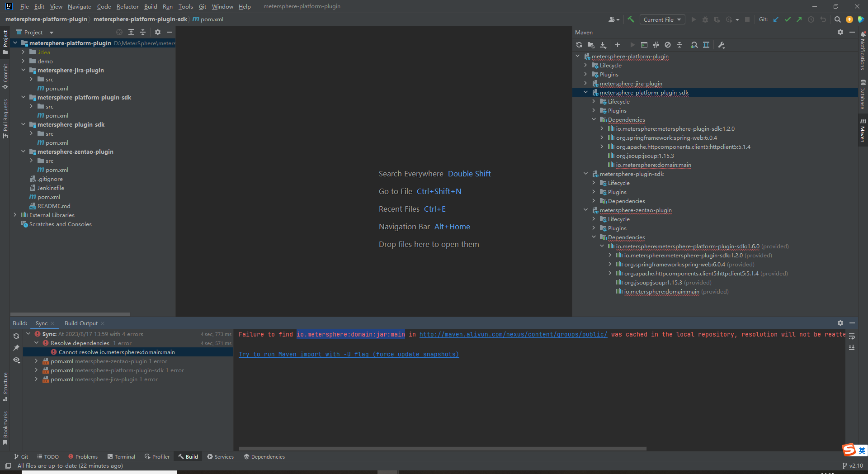Reload all Maven projects in the Maven panel
Screen dimensions: 868x474
pyautogui.click(x=579, y=45)
